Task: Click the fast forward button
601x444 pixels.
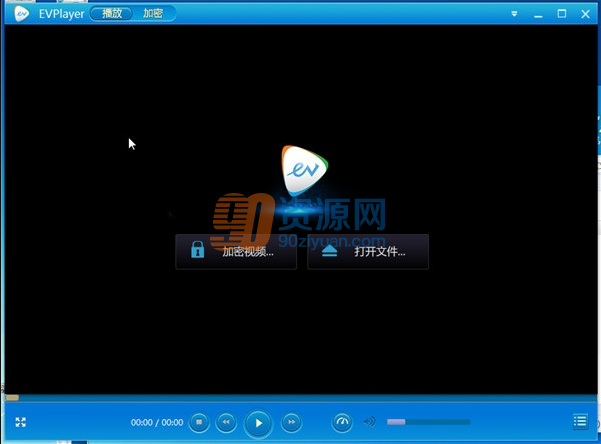Action: (291, 422)
